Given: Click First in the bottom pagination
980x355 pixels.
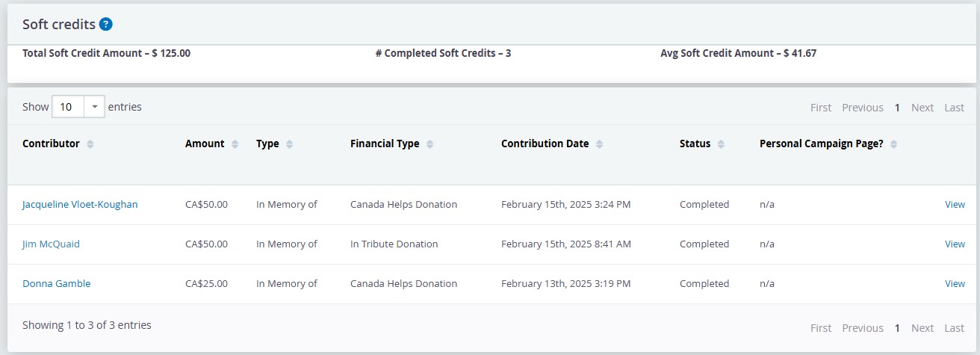Looking at the screenshot, I should tap(821, 328).
